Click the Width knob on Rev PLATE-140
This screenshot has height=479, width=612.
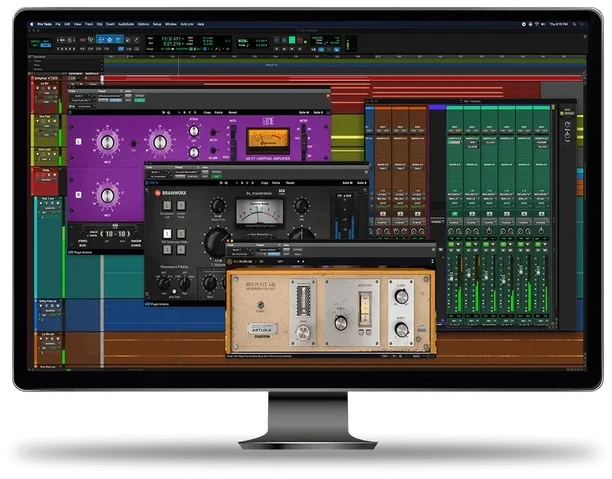401,330
